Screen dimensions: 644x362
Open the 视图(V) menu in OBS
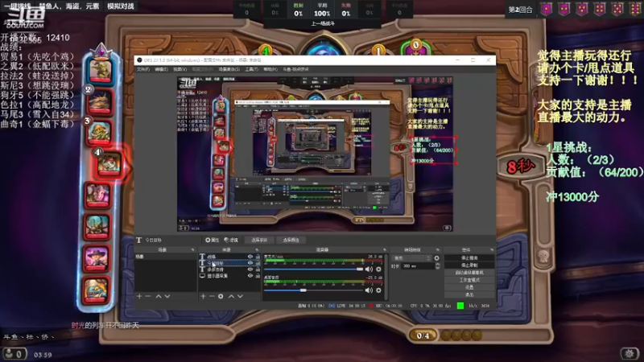click(180, 69)
